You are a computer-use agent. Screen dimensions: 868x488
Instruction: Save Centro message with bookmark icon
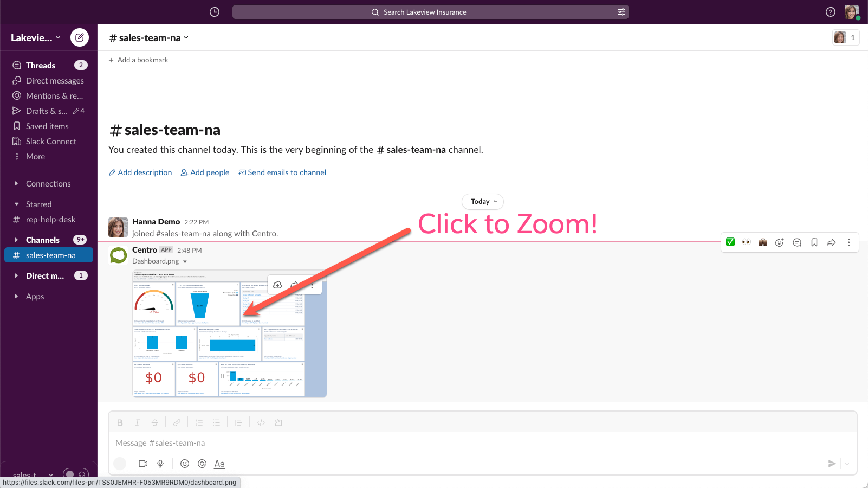pos(814,242)
